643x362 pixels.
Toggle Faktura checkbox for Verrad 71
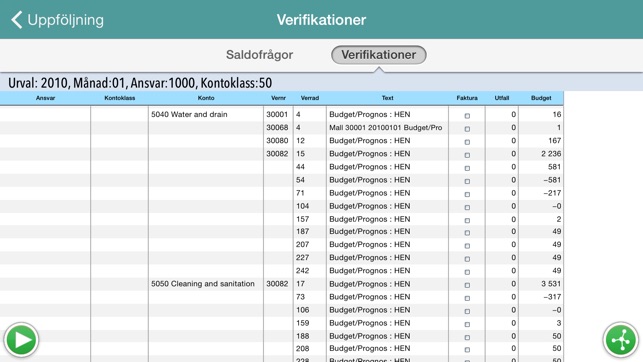(x=467, y=194)
